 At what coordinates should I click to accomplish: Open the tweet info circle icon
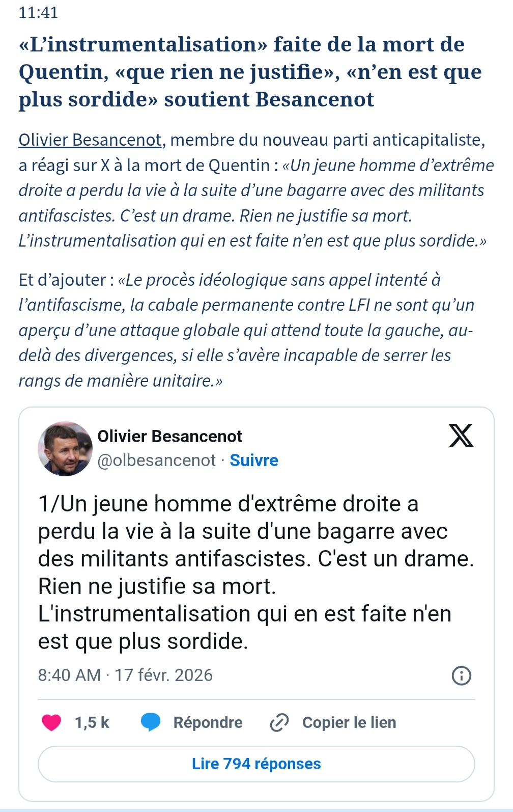click(x=461, y=675)
